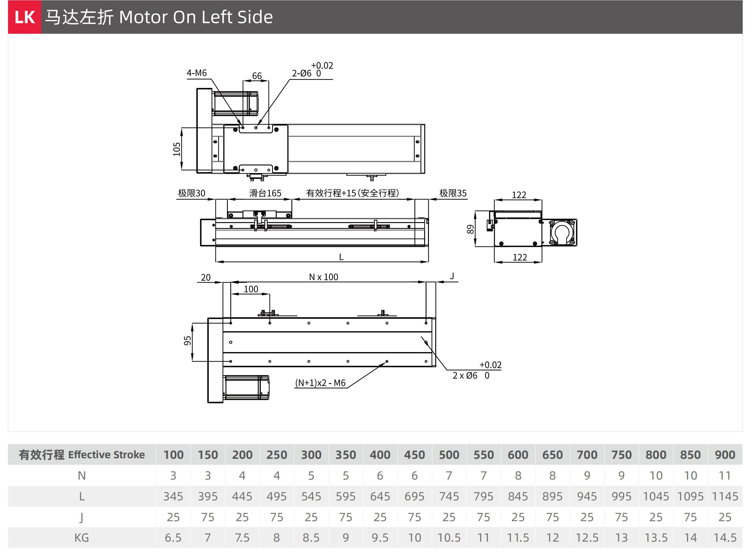The width and height of the screenshot is (756, 558).
Task: Click the N x 100 dimension text
Action: tap(324, 277)
